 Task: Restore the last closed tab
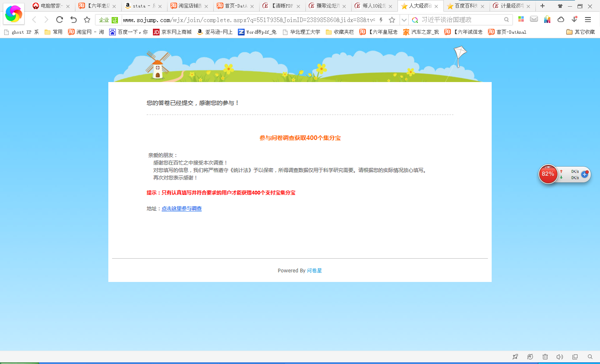pos(73,20)
